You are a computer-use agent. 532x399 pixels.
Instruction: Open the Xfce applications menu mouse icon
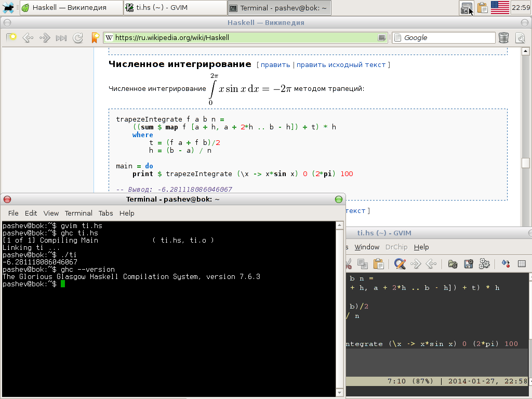coord(8,7)
